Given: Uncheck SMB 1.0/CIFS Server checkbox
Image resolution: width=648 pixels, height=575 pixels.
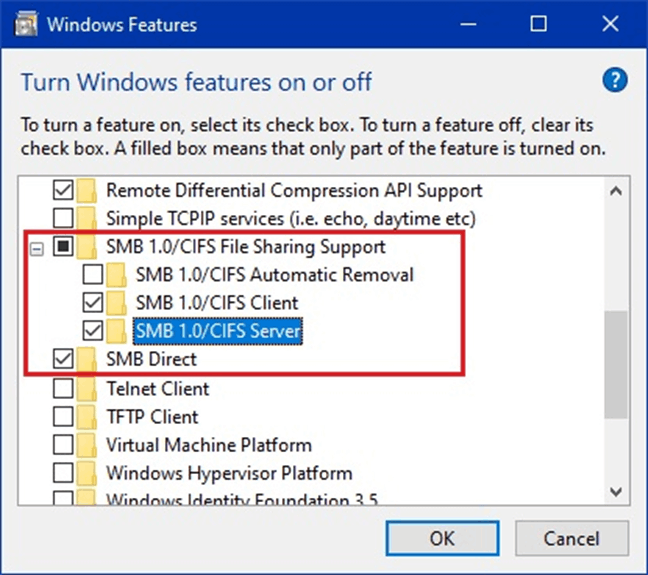Looking at the screenshot, I should click(93, 331).
